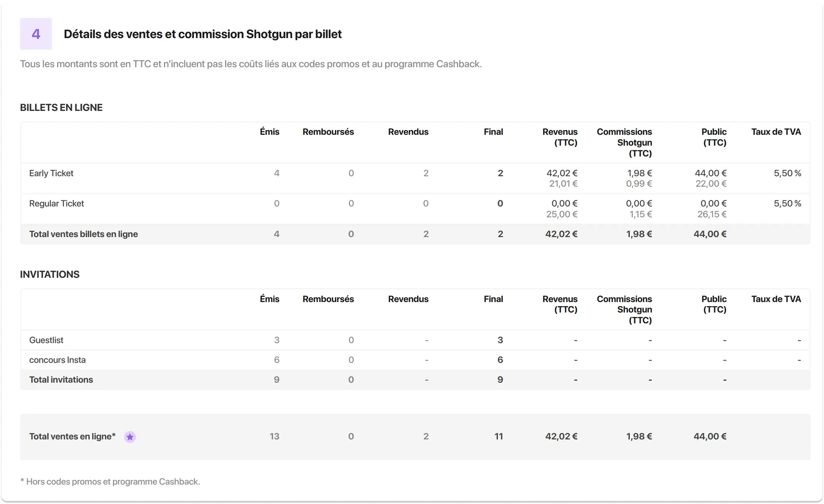This screenshot has height=504, width=824.
Task: Click the BILLETS EN LIGNE section heading
Action: point(61,107)
